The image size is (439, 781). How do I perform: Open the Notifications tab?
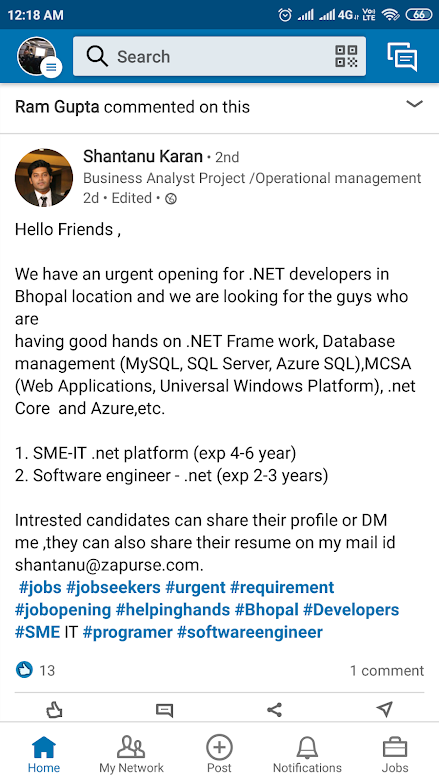[x=307, y=754]
